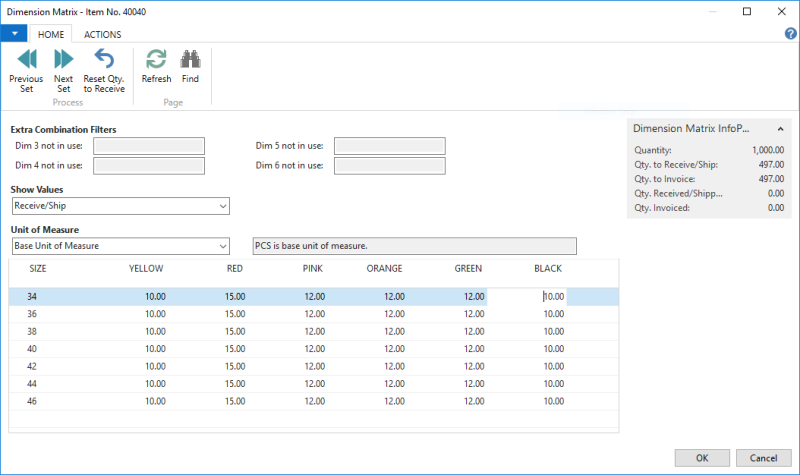
Task: Collapse the Dimension Matrix InfoPart panel
Action: click(780, 129)
